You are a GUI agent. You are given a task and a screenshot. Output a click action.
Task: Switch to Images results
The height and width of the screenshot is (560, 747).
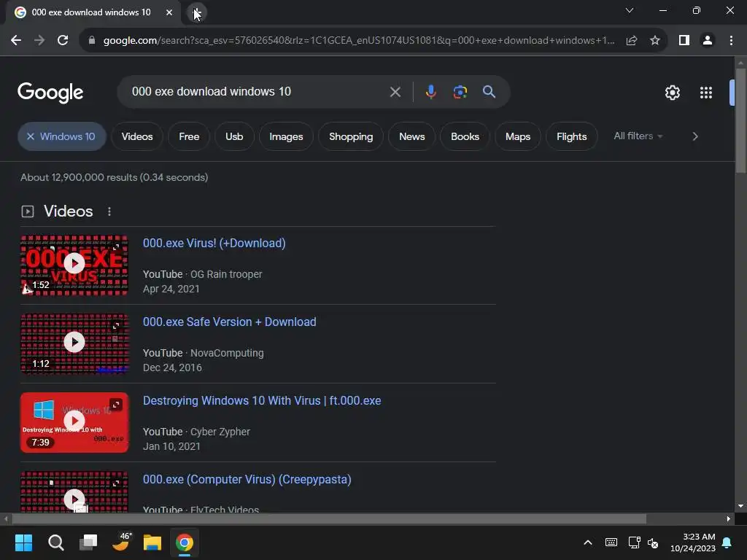click(x=286, y=136)
